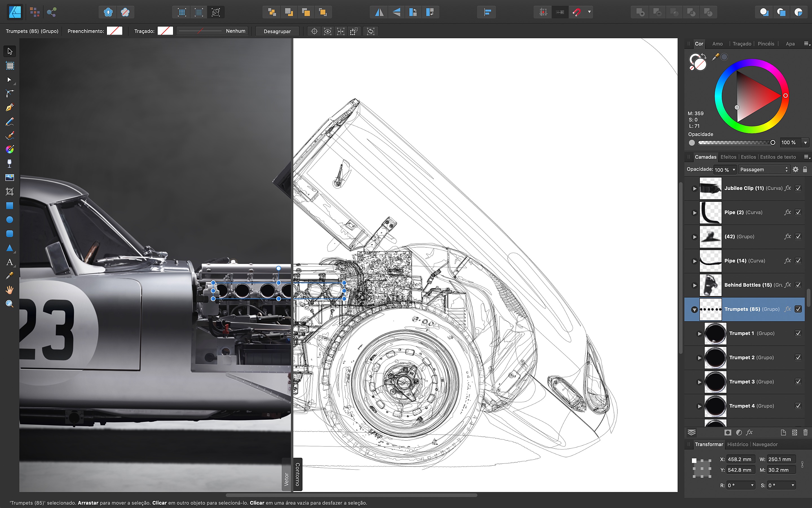Viewport: 812px width, 508px height.
Task: Open the Passagem blend mode dropdown
Action: coord(764,170)
